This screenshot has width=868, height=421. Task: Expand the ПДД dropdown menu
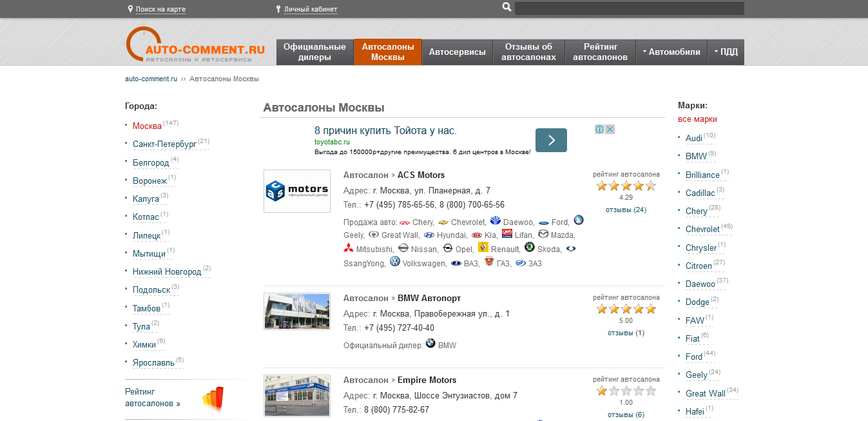(x=726, y=52)
